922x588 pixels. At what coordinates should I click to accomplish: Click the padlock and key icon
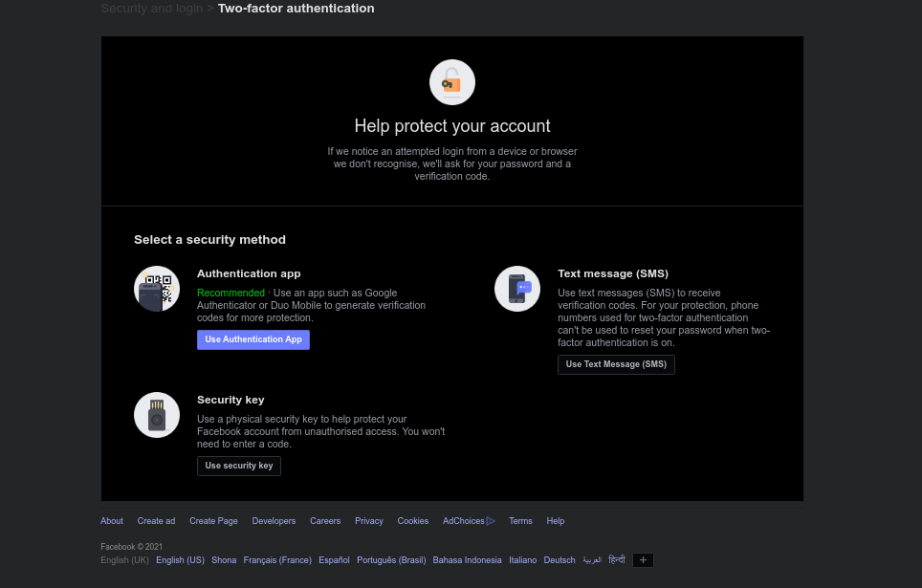click(451, 82)
